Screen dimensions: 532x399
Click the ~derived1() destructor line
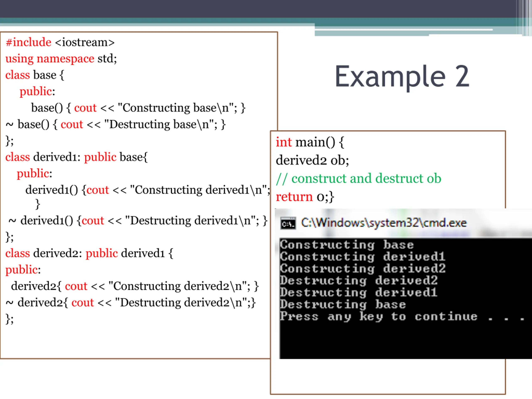(x=138, y=221)
